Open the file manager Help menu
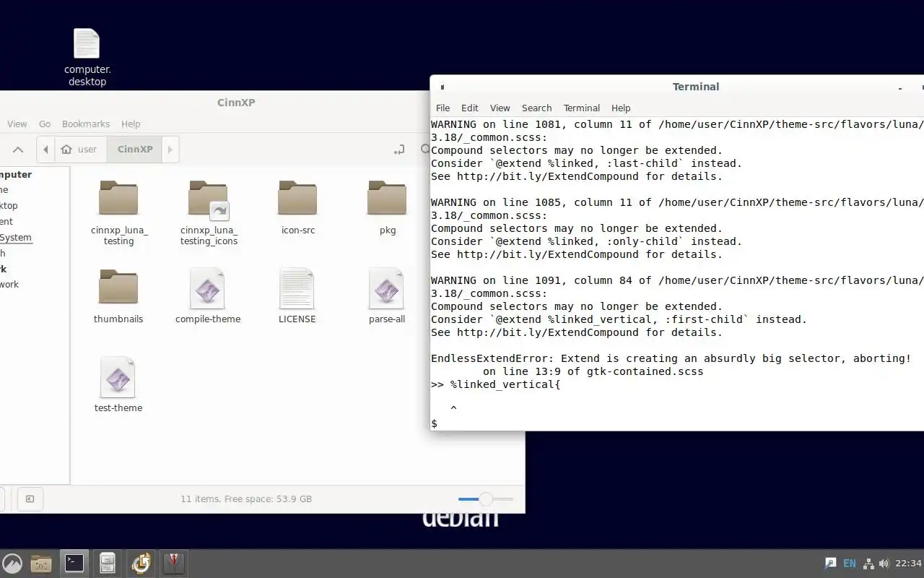924x578 pixels. 131,124
